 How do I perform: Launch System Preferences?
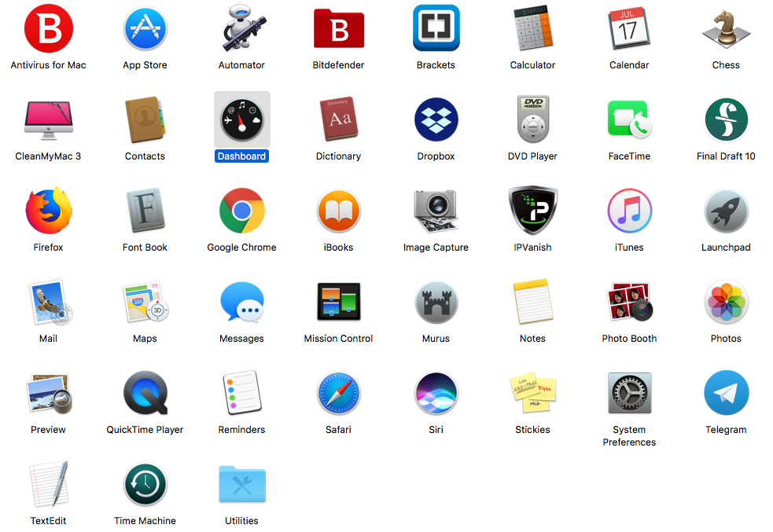pos(629,393)
